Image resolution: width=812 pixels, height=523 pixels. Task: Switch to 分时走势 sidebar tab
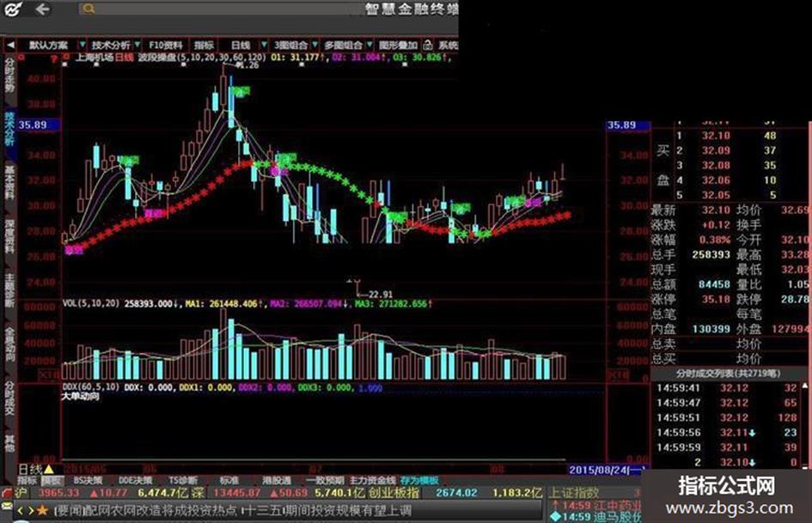tap(9, 76)
